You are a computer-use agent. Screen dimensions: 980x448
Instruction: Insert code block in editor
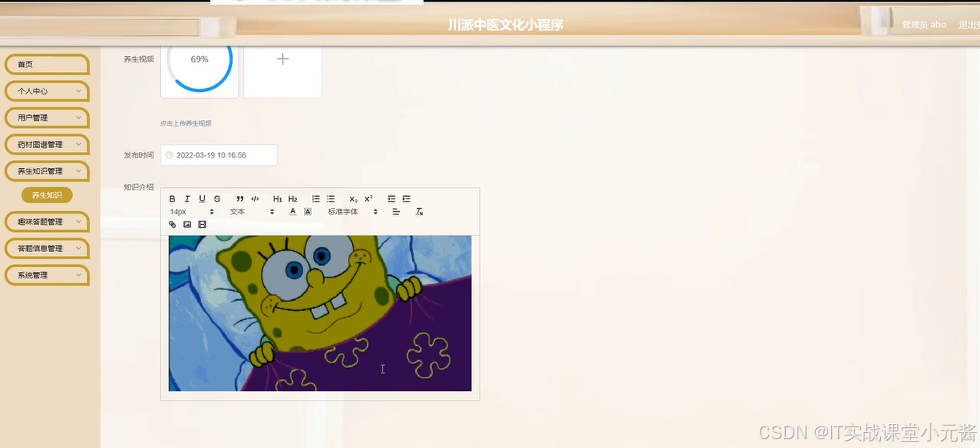click(x=255, y=199)
